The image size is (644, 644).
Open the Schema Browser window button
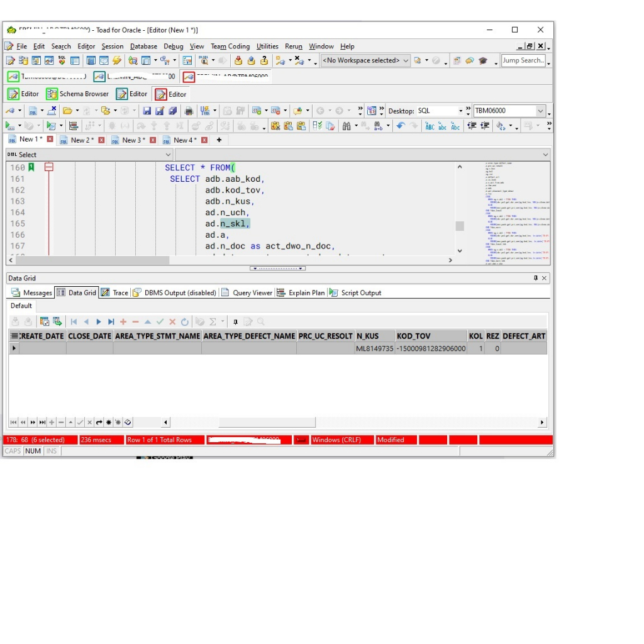point(77,94)
